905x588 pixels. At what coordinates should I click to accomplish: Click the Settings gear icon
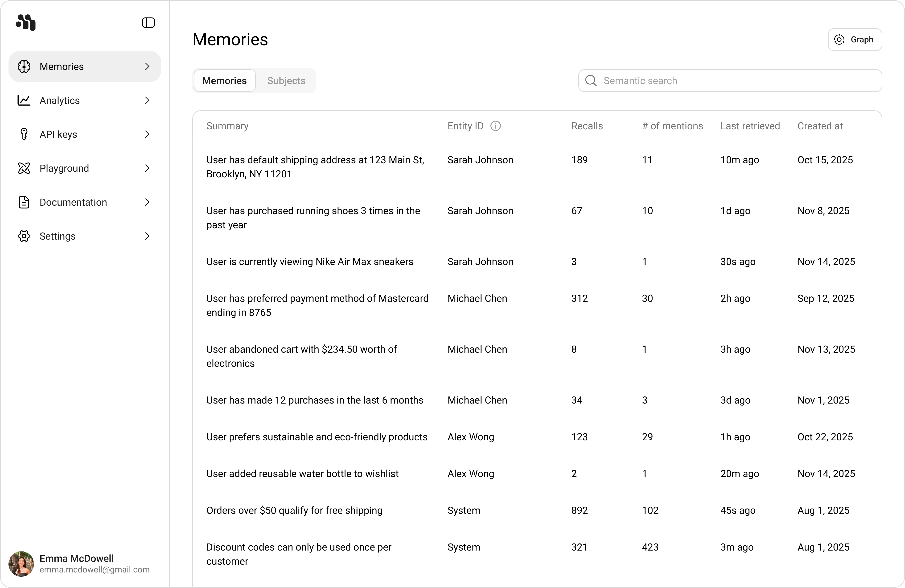pyautogui.click(x=24, y=236)
